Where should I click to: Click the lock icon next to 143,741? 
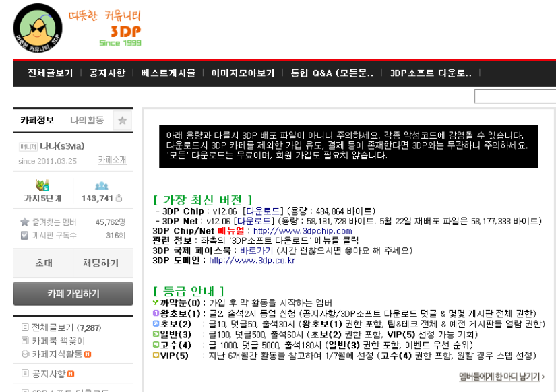[x=119, y=198]
